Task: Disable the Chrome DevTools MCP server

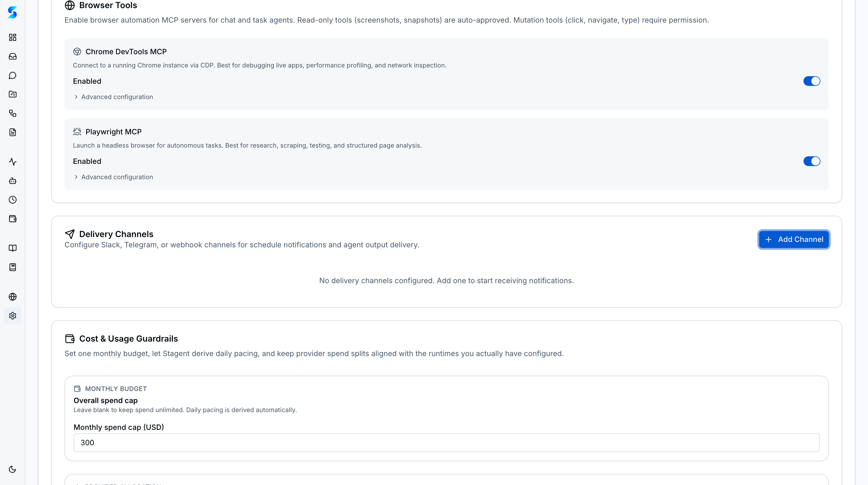Action: pos(811,81)
